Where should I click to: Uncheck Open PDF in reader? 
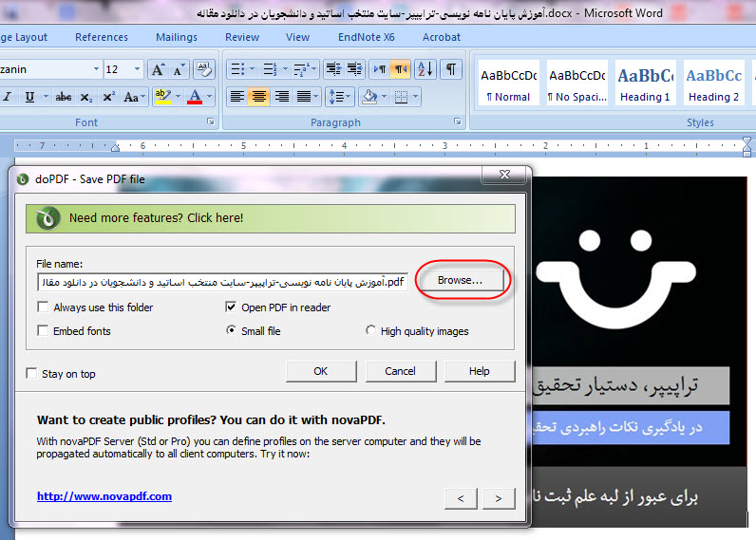(231, 307)
